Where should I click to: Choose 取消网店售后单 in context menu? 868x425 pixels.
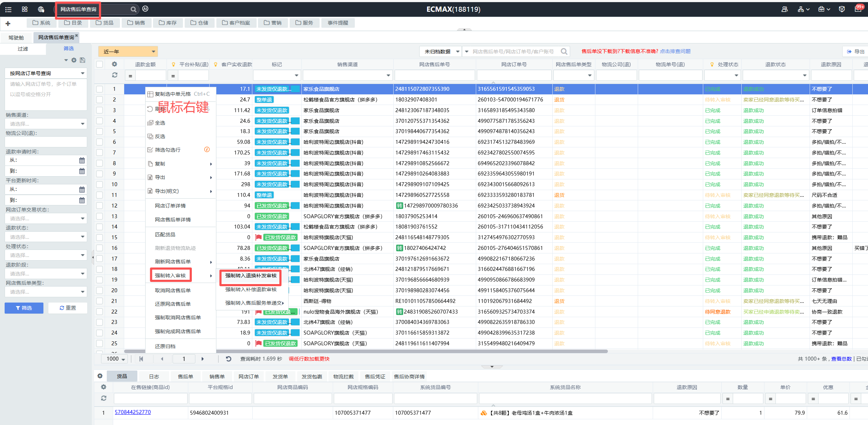[x=173, y=290]
